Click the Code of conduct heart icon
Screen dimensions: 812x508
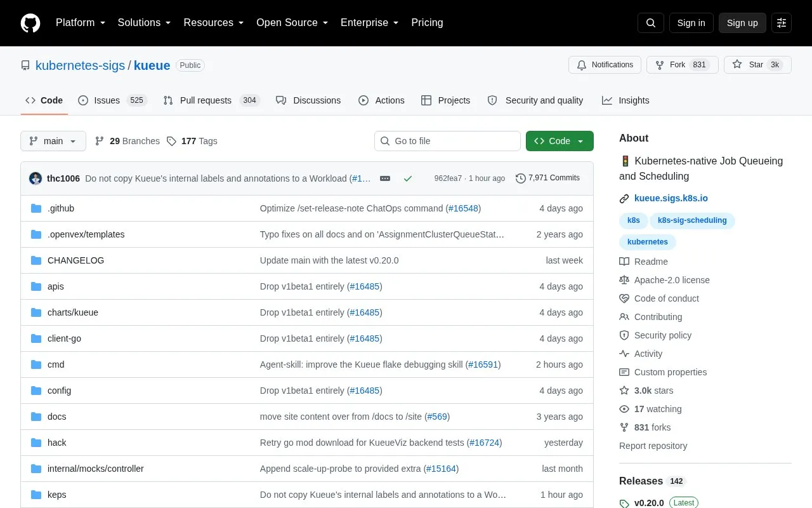(624, 298)
